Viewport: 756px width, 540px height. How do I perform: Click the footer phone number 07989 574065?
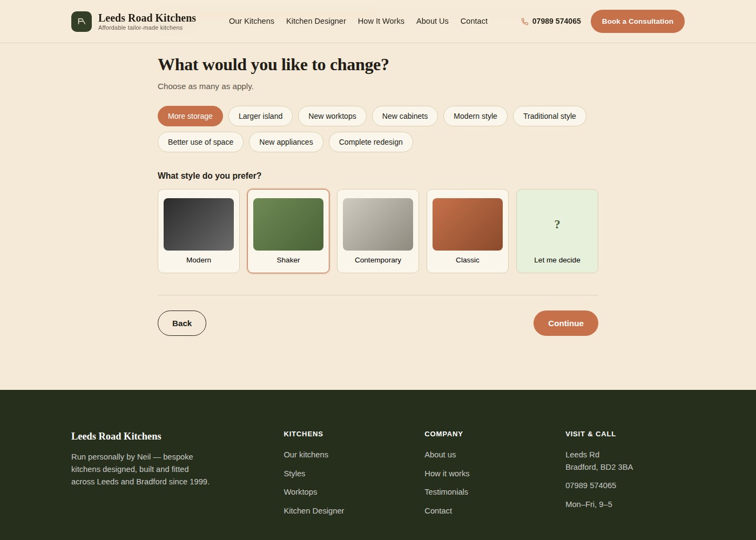pos(591,485)
